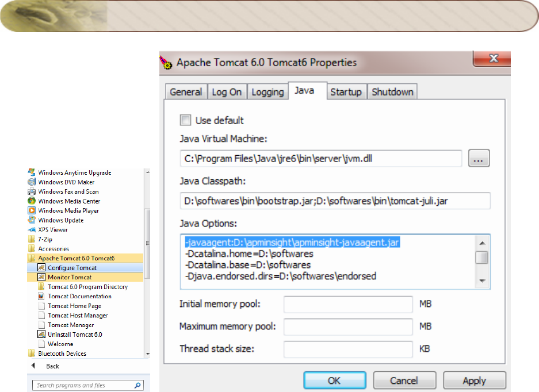The height and width of the screenshot is (392, 539).
Task: Click Java Options scroll down arrow
Action: (x=482, y=280)
